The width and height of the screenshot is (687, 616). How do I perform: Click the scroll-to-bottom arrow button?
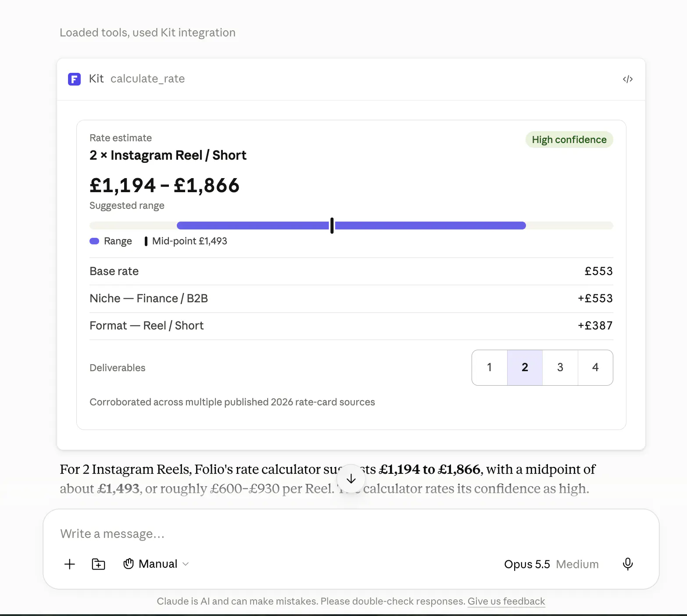pyautogui.click(x=351, y=479)
